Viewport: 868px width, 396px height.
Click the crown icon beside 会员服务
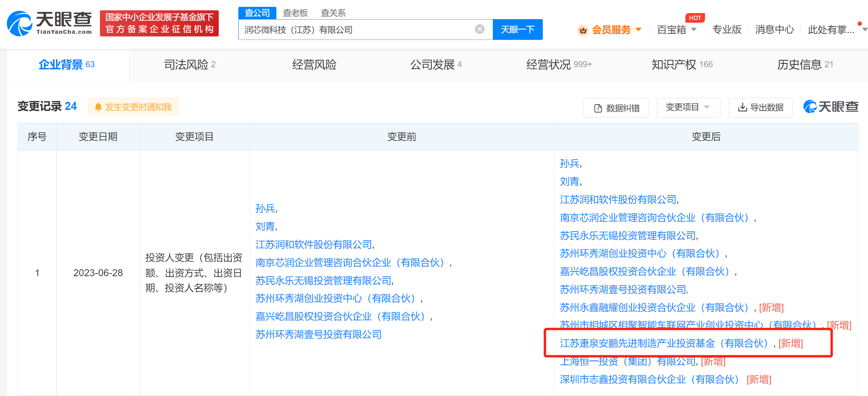pyautogui.click(x=583, y=30)
